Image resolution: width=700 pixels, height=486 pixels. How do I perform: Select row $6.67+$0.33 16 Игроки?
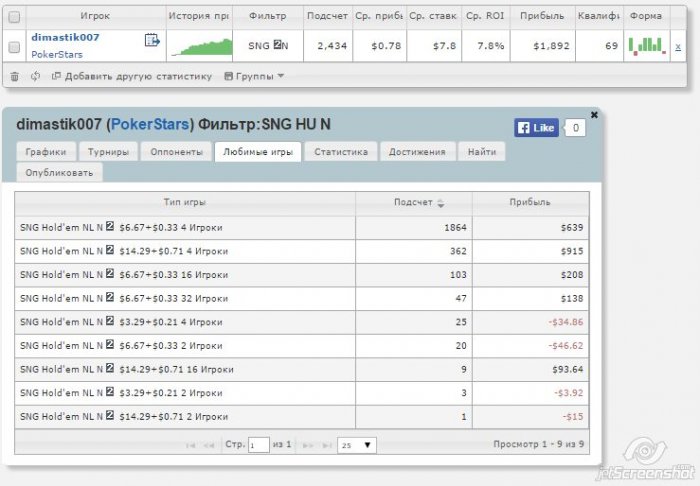click(x=302, y=275)
